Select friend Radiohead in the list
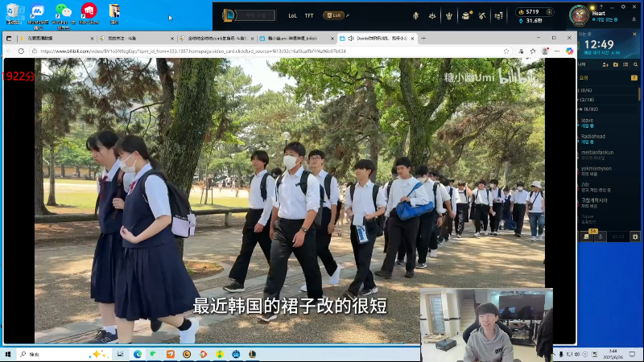The width and height of the screenshot is (644, 362). 608,138
